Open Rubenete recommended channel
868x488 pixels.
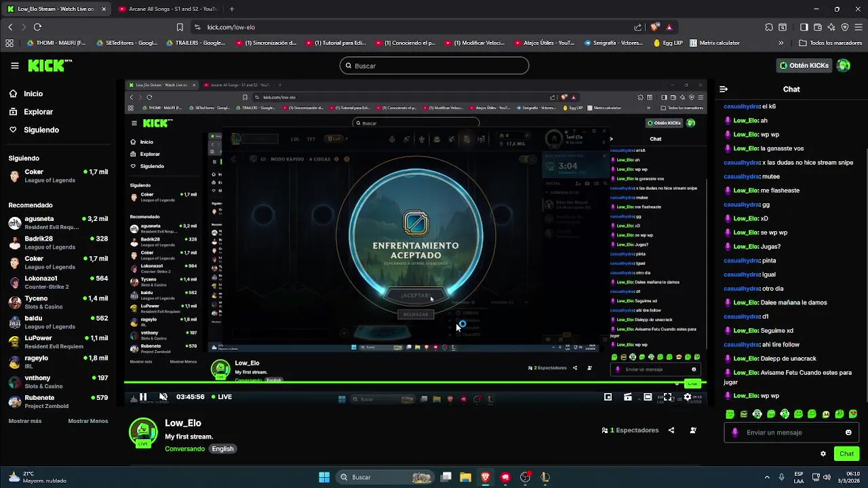coord(58,401)
